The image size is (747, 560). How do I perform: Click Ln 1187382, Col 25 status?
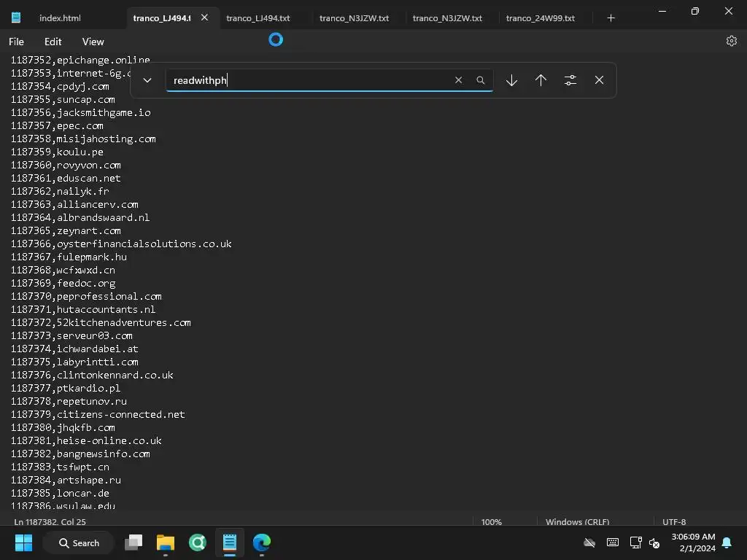[50, 522]
